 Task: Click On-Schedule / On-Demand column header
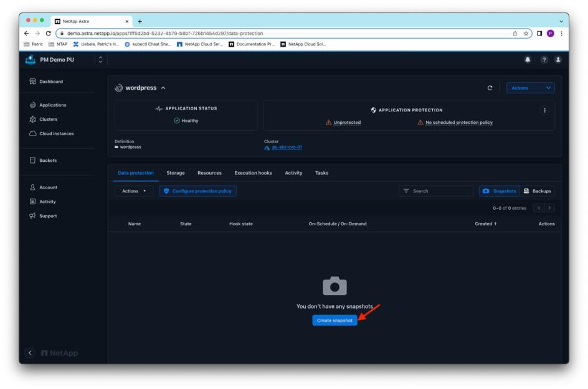(338, 223)
